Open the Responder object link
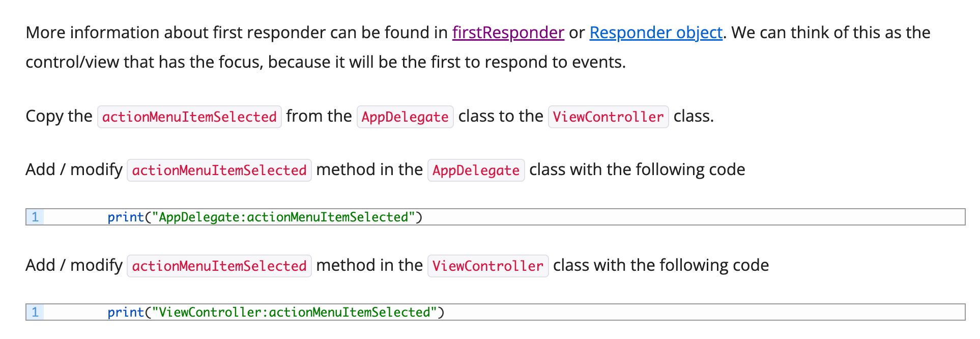This screenshot has height=339, width=980. 655,33
